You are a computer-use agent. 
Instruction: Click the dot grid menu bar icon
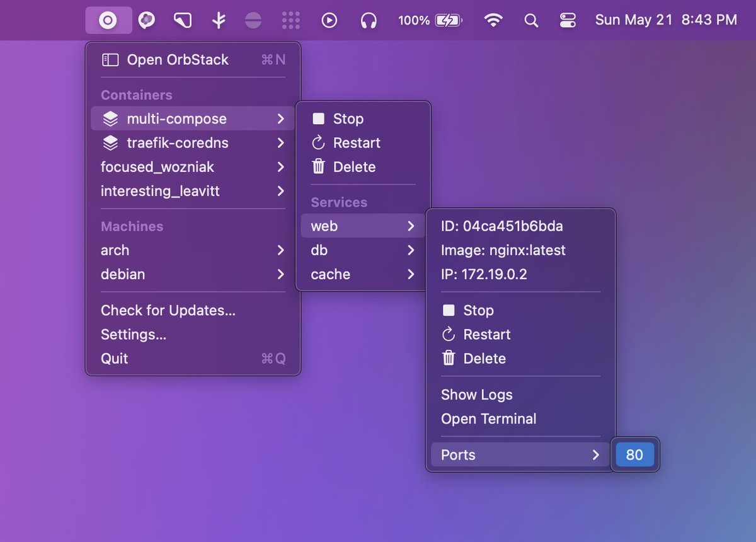[291, 20]
